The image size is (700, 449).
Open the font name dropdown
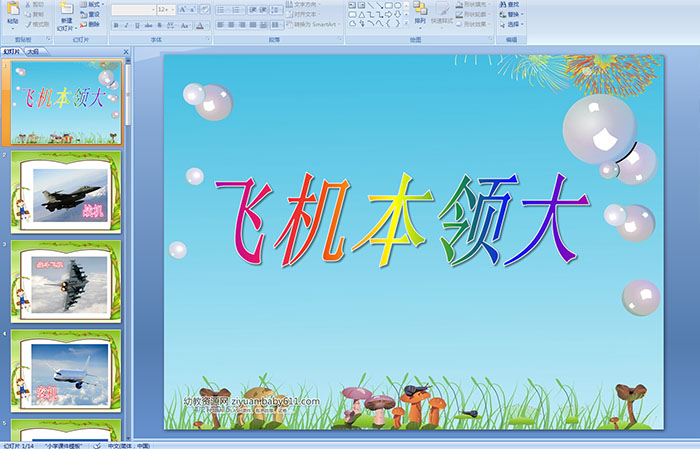(x=154, y=9)
